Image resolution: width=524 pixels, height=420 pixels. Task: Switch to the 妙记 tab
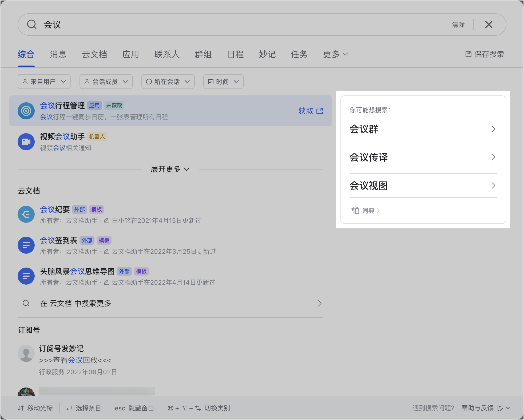coord(267,54)
